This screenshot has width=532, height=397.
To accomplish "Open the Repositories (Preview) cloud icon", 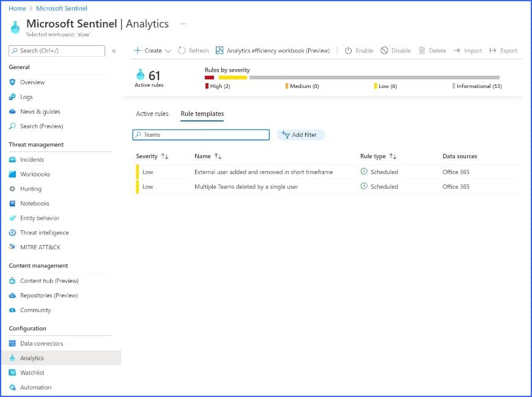I will (13, 295).
